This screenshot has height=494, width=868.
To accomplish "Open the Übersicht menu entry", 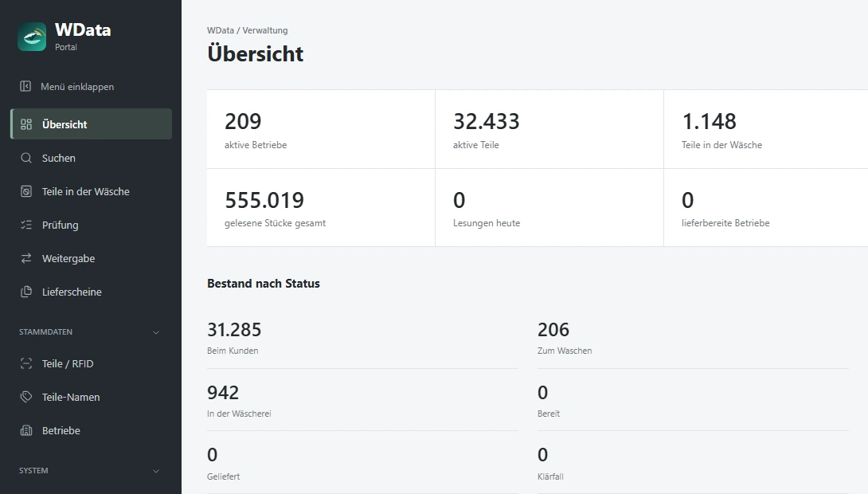I will (x=92, y=124).
